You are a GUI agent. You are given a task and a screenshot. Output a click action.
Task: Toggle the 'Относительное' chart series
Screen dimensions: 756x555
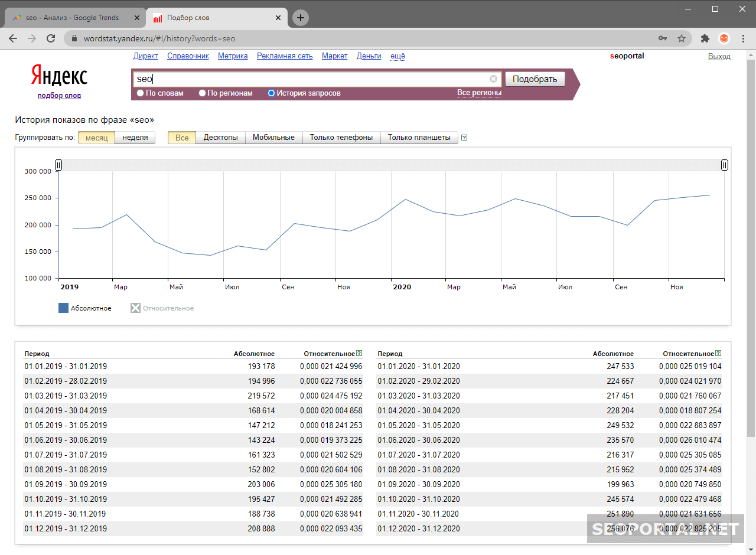click(162, 308)
